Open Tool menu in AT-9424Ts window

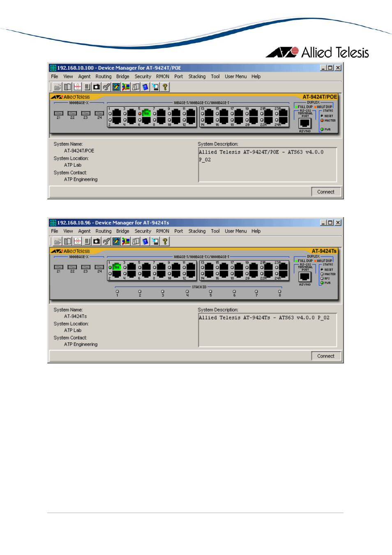pyautogui.click(x=215, y=231)
